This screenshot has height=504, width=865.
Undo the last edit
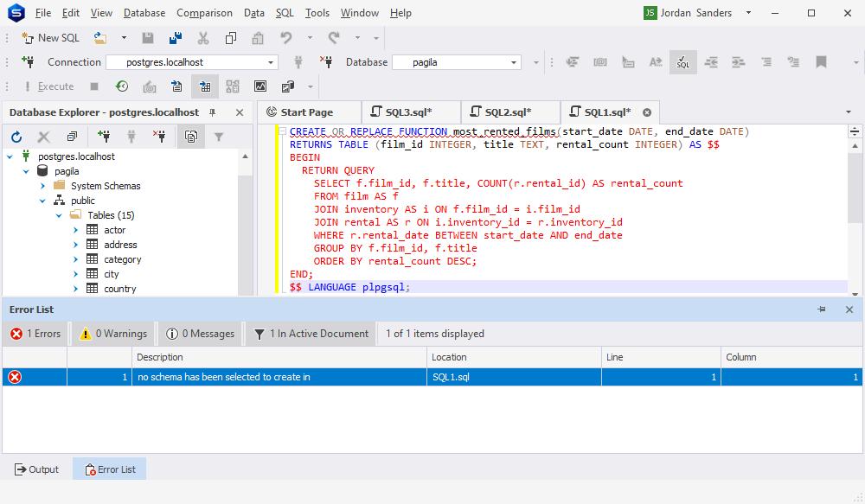click(285, 38)
